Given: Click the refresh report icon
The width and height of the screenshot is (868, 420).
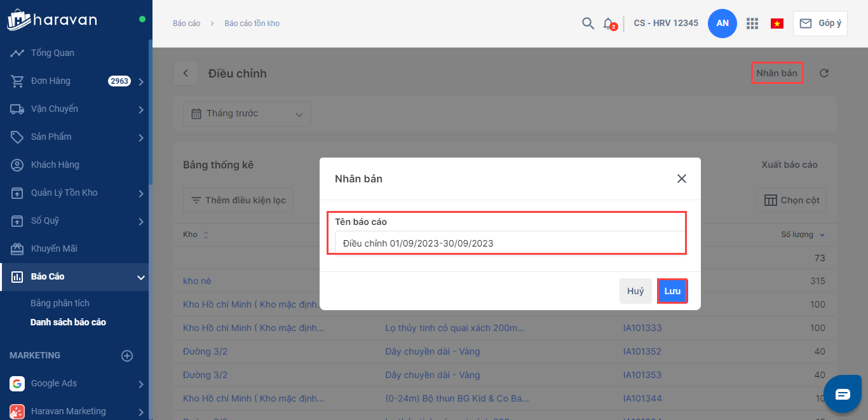Looking at the screenshot, I should [824, 73].
